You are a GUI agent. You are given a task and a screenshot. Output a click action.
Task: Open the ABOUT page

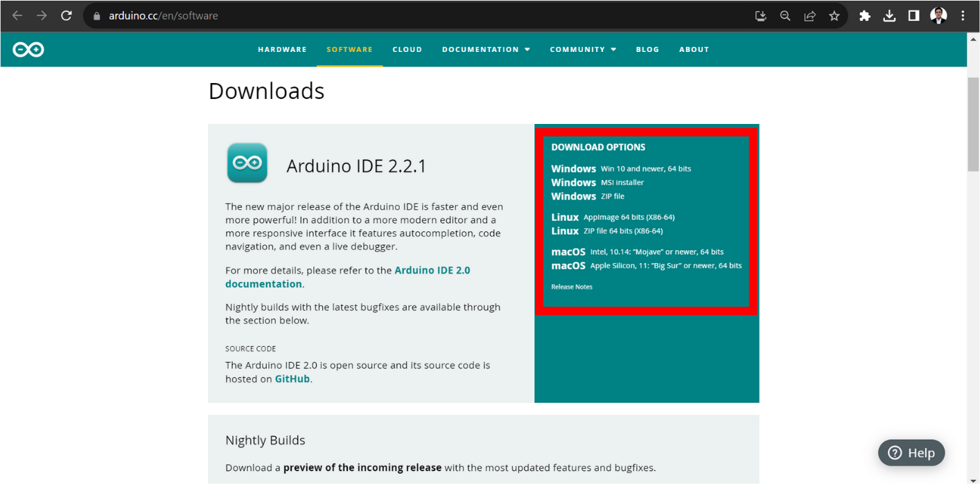[694, 49]
